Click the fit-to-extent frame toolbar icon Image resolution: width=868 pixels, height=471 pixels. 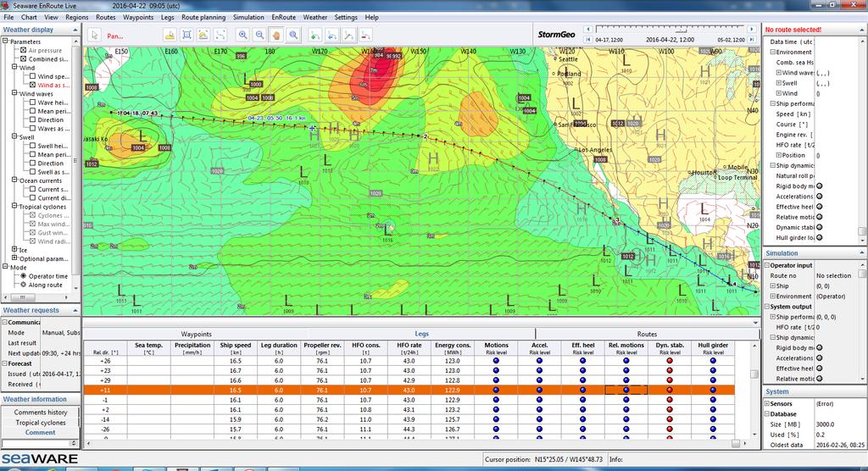[187, 36]
